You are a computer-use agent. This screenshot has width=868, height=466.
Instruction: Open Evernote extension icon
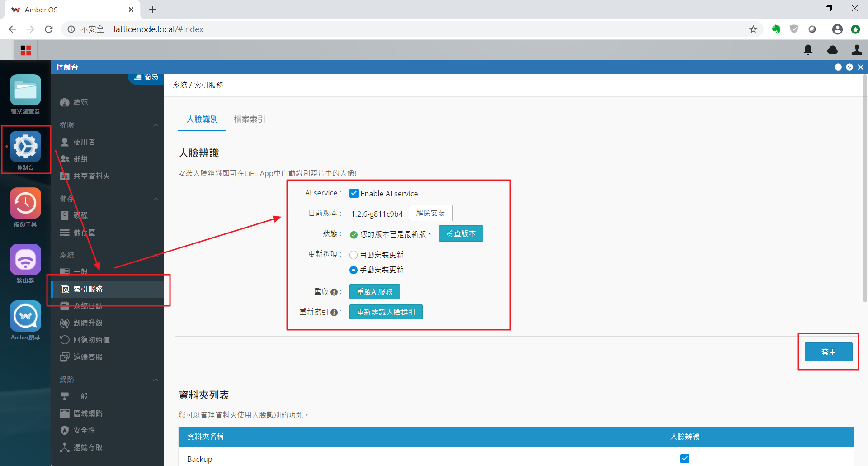pyautogui.click(x=776, y=29)
